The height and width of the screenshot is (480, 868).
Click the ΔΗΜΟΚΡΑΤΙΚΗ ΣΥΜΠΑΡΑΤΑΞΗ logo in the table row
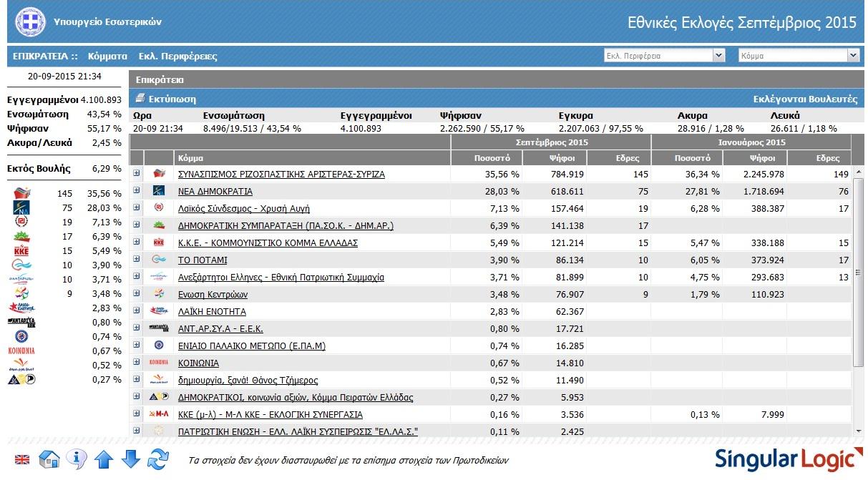pyautogui.click(x=159, y=225)
